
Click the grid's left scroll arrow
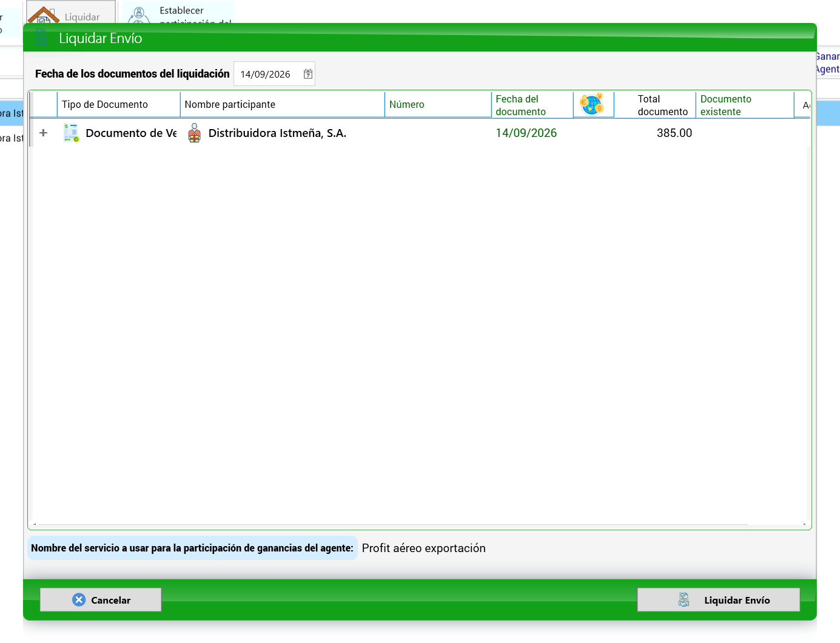[x=34, y=524]
